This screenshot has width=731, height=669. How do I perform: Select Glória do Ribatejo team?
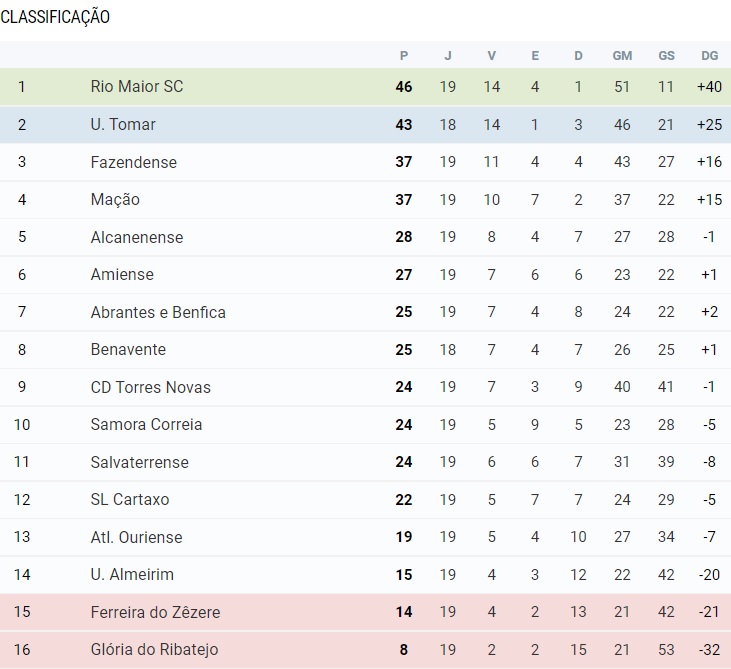point(154,650)
